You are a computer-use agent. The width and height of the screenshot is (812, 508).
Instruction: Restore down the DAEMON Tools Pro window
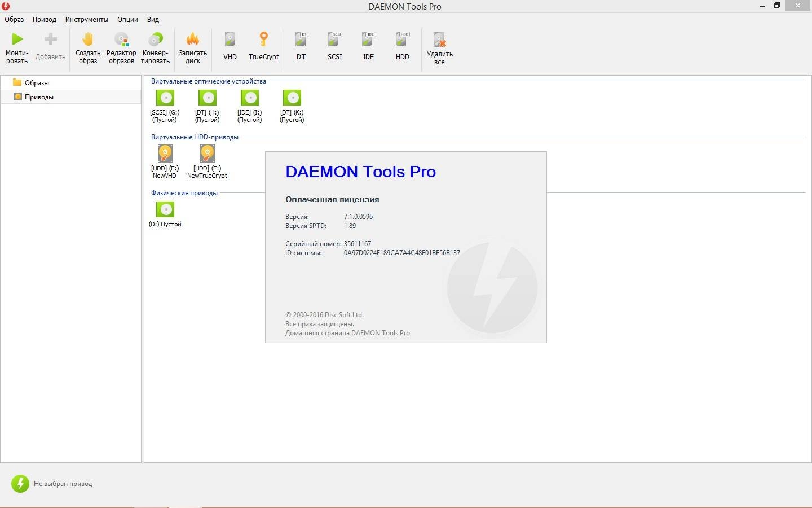776,6
